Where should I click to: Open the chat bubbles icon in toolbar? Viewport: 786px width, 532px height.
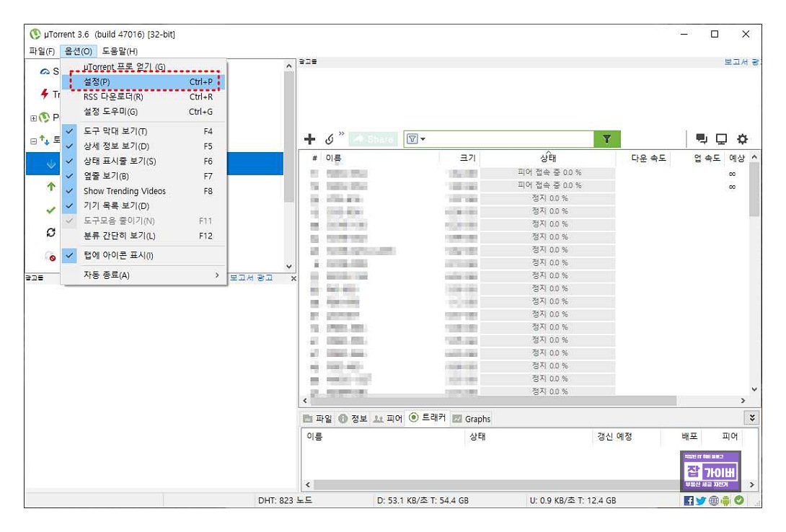coord(702,138)
